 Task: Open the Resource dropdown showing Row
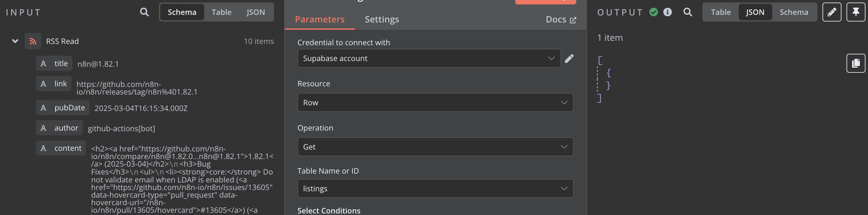point(435,102)
